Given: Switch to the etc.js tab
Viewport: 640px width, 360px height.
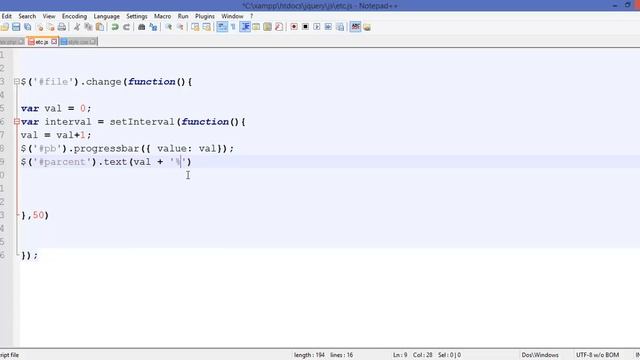Looking at the screenshot, I should click(42, 42).
